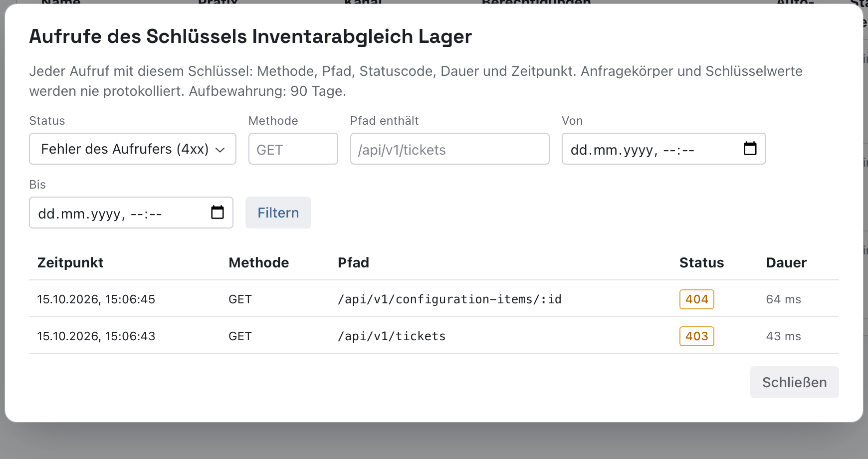Click GET in the 403 row

[x=240, y=336]
